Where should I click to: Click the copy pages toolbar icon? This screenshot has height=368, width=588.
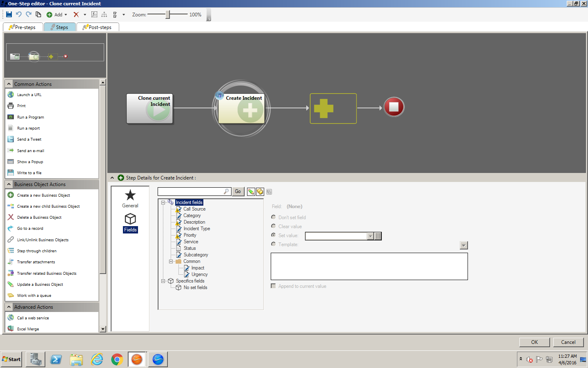tap(38, 14)
